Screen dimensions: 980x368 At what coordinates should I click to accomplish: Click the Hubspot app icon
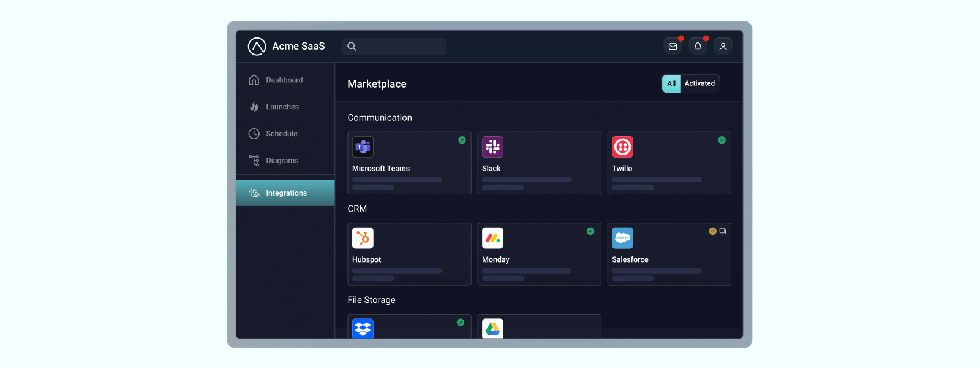tap(363, 238)
